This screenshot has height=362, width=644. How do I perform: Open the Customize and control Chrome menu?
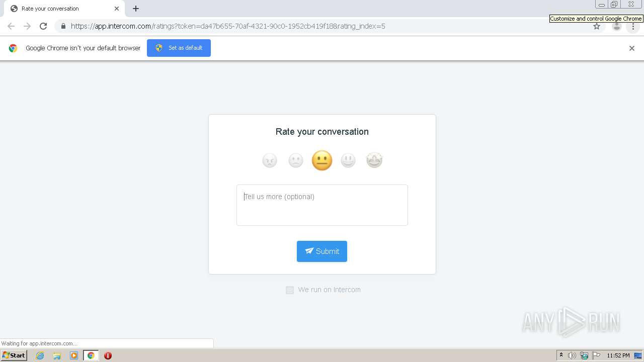pyautogui.click(x=633, y=26)
